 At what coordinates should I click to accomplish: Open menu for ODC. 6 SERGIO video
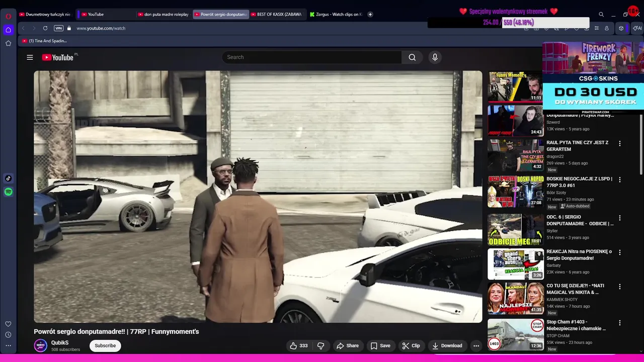(620, 218)
